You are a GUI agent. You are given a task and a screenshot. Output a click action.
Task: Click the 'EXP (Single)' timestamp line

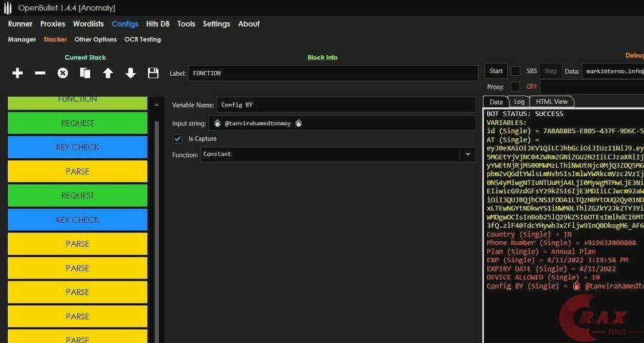[557, 260]
